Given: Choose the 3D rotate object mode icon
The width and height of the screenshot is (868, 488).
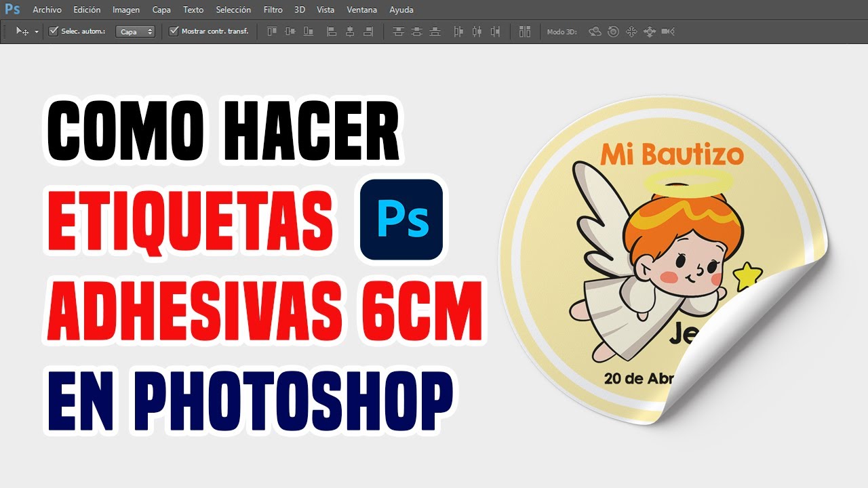Looking at the screenshot, I should [595, 31].
